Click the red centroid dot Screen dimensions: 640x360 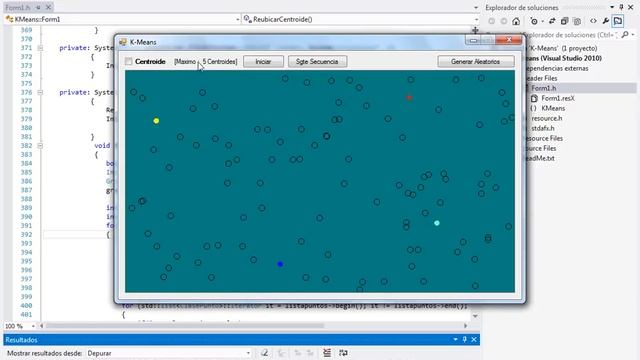(x=409, y=98)
